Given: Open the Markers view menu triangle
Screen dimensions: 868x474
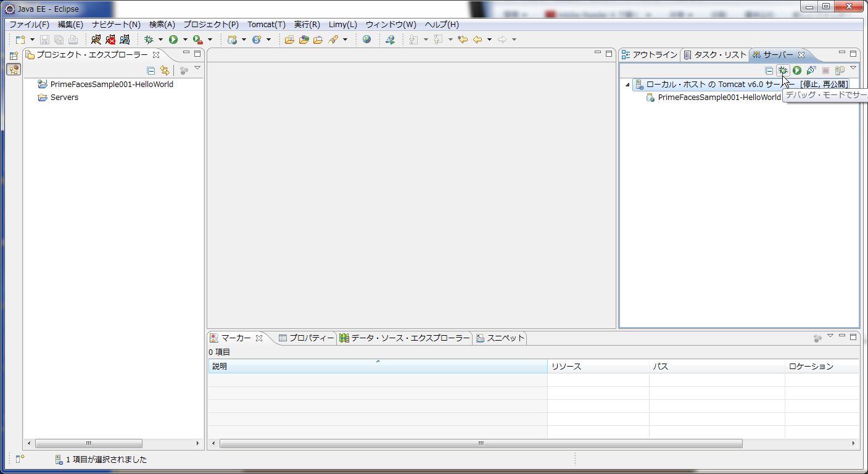Looking at the screenshot, I should [830, 336].
